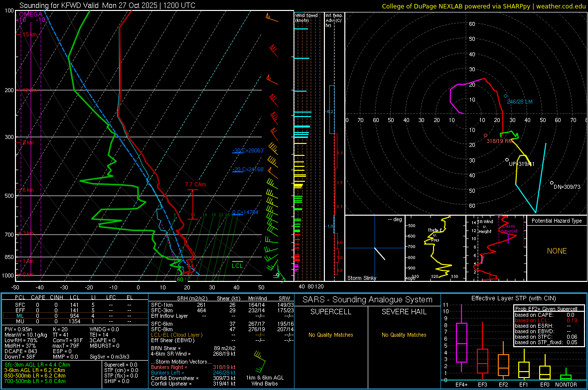Click No Quality Matches under SEVERE HAIL
Image resolution: width=588 pixels, height=390 pixels.
click(404, 335)
